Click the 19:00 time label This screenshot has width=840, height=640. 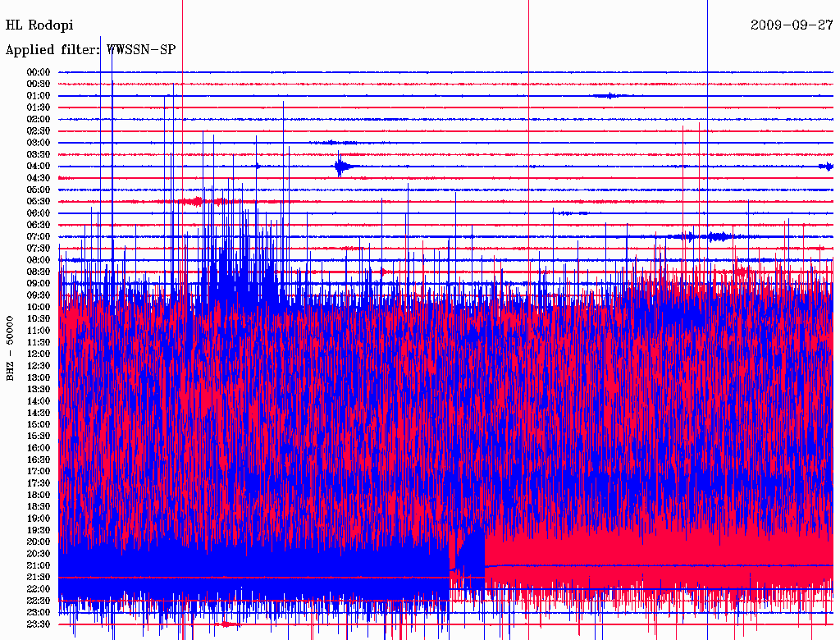[39, 519]
